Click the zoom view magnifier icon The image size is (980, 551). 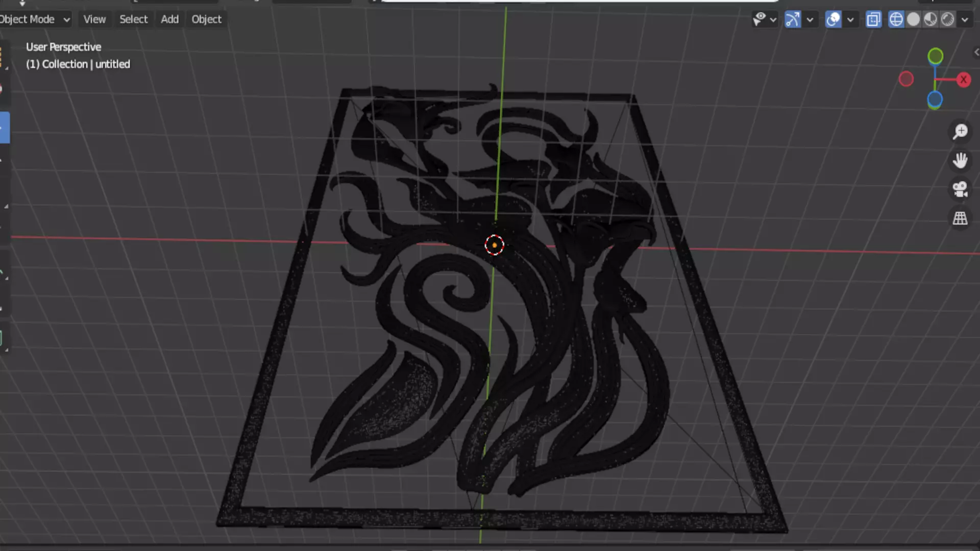tap(960, 132)
